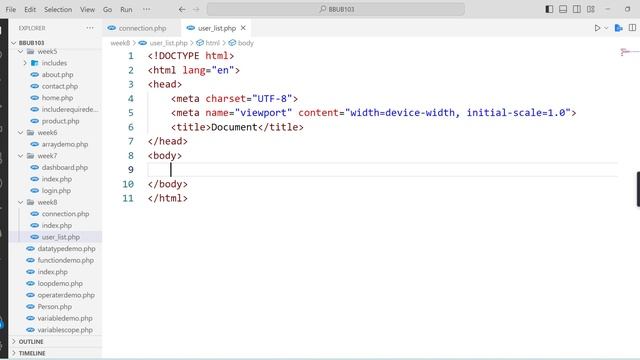640x360 pixels.
Task: Split the editor to the right
Action: [632, 28]
